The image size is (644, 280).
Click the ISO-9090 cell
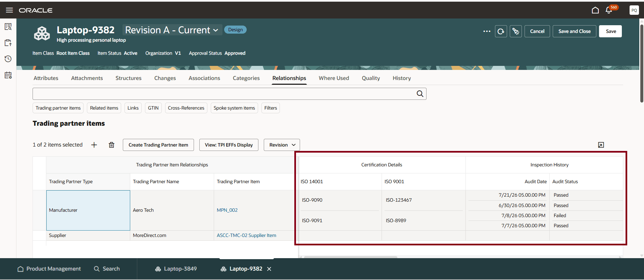340,200
